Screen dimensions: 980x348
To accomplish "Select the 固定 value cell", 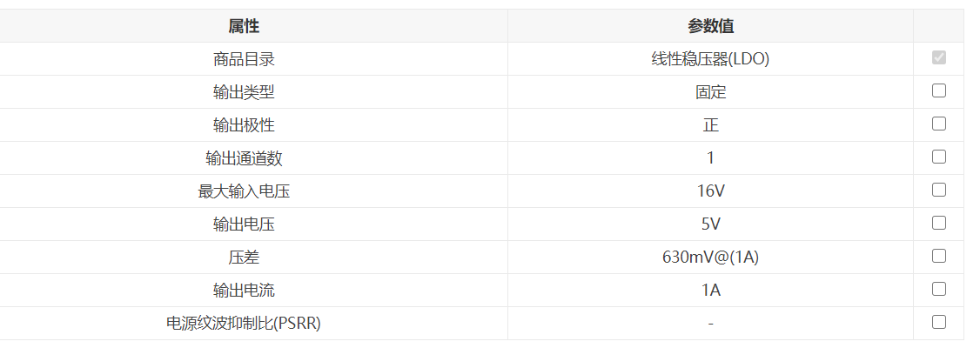I will point(710,92).
